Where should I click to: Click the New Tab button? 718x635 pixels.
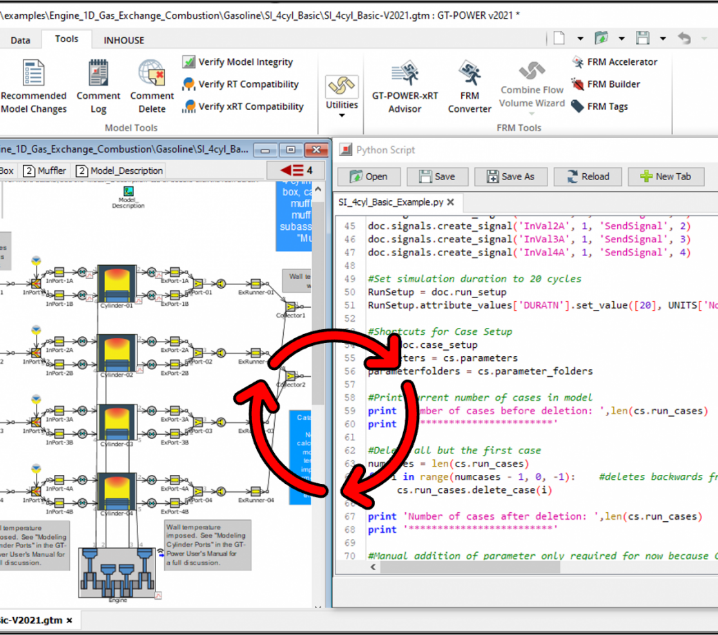tap(666, 176)
